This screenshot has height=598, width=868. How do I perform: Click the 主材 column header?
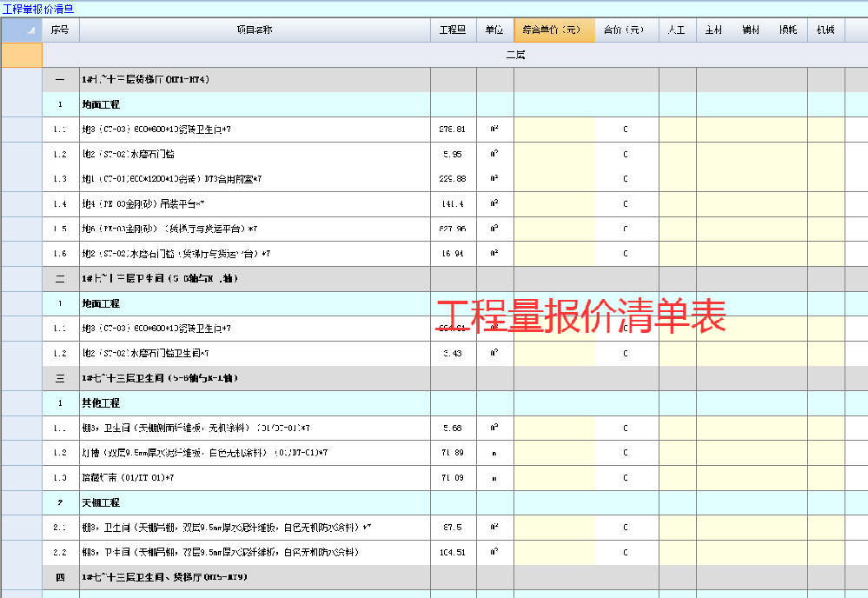click(715, 30)
